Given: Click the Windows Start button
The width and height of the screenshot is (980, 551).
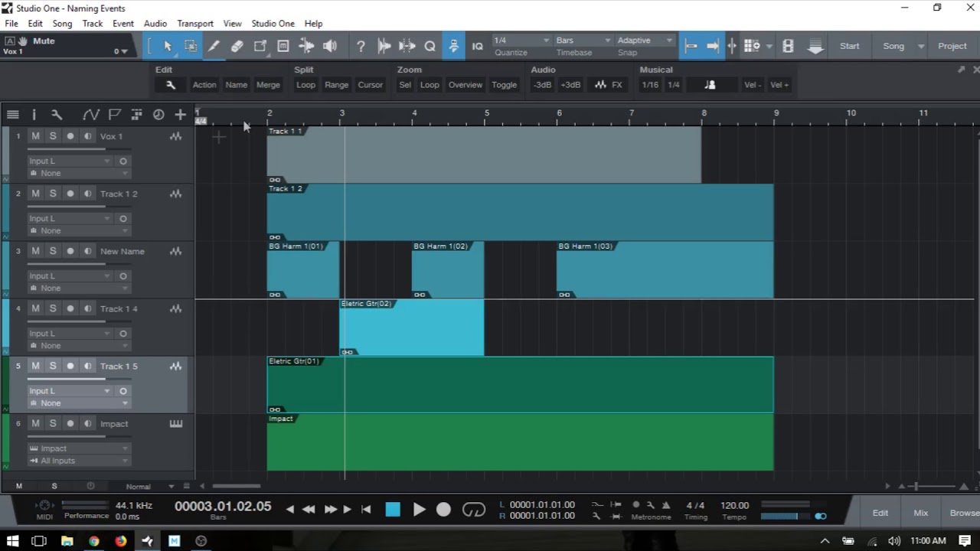Looking at the screenshot, I should (12, 541).
